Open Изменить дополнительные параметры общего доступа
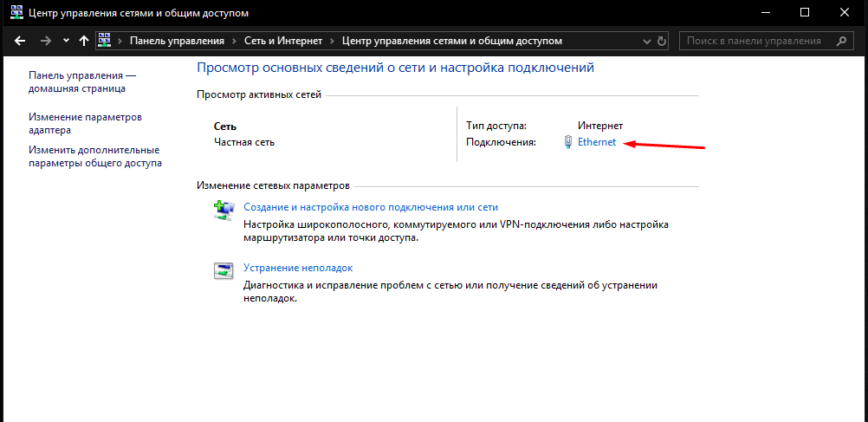The height and width of the screenshot is (422, 868). coord(95,157)
